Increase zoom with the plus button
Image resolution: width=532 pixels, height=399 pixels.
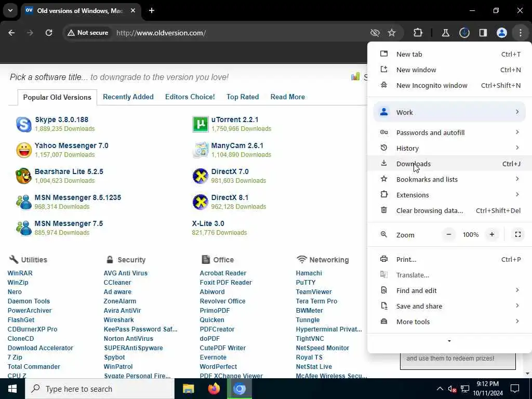(492, 234)
